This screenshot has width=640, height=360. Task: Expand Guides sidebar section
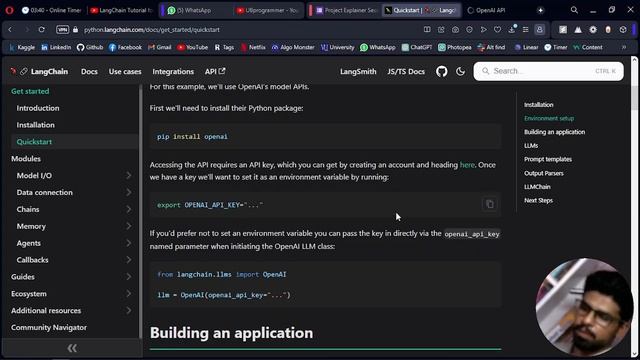click(x=128, y=277)
